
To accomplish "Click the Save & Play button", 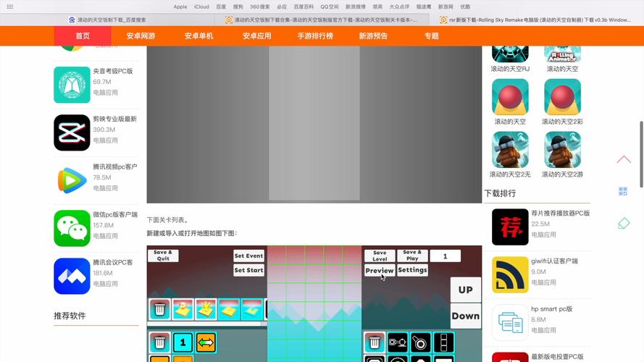I will click(412, 256).
